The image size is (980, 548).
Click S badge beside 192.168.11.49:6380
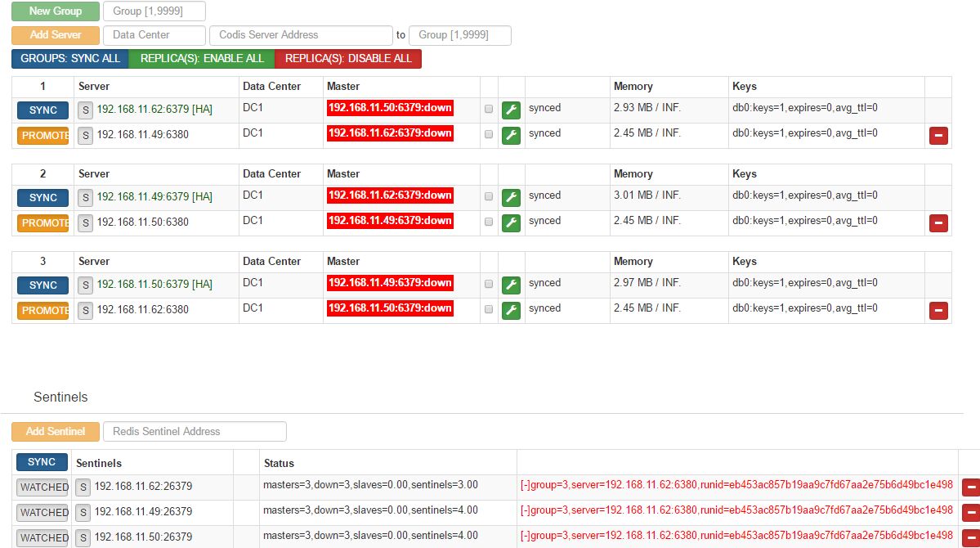tap(86, 135)
